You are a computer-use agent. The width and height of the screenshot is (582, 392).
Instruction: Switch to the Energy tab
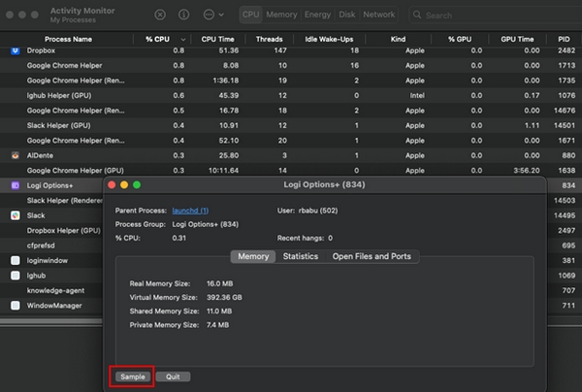pos(317,15)
